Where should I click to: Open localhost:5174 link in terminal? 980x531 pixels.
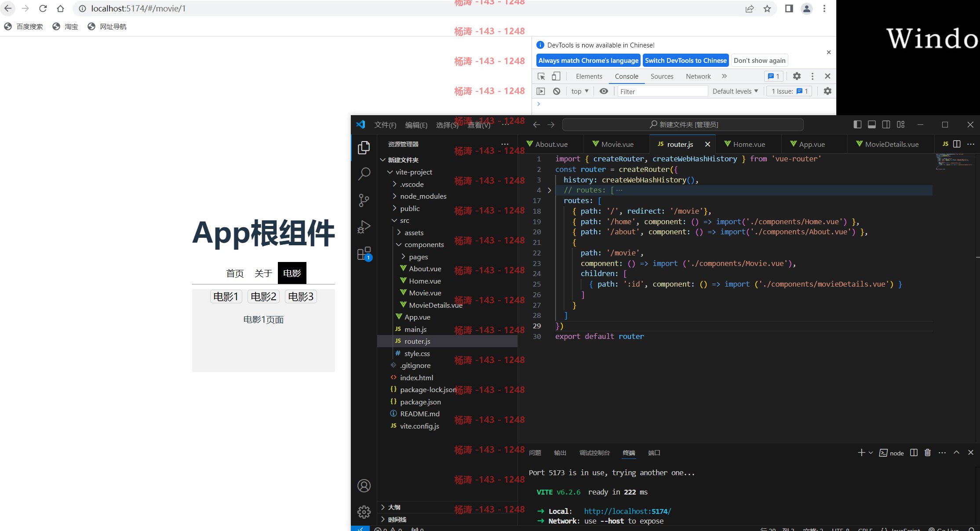click(x=627, y=511)
